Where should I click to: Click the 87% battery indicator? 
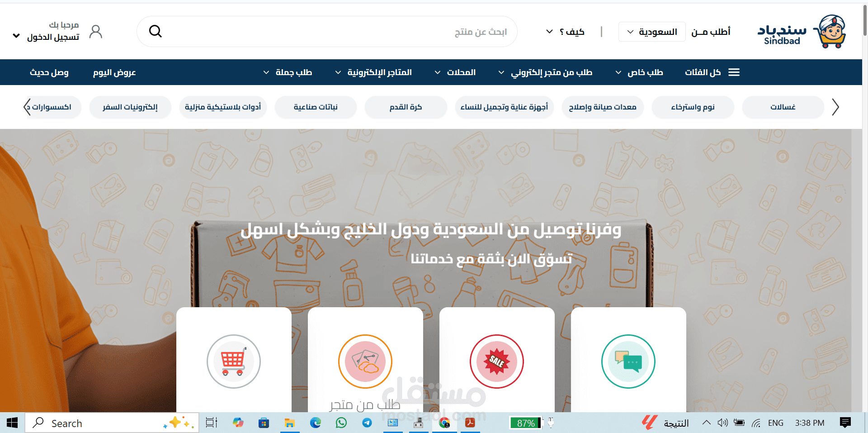(x=526, y=423)
